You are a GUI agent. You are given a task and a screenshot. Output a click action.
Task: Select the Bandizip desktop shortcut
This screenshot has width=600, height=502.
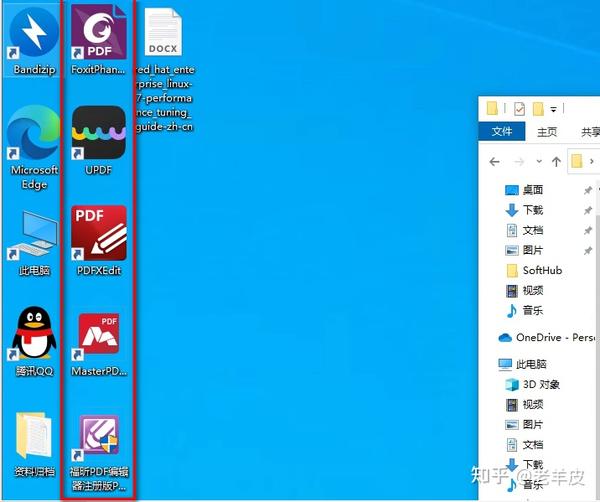pos(34,39)
